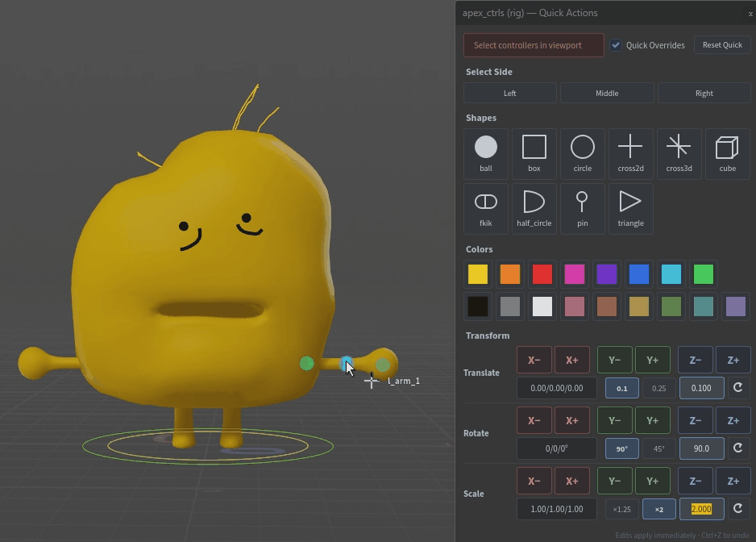Viewport: 756px width, 542px height.
Task: Select the half_circle shape
Action: pyautogui.click(x=534, y=209)
